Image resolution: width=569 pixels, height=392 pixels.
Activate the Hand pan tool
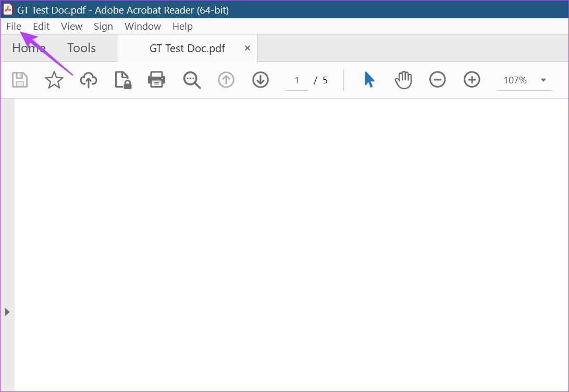coord(403,80)
